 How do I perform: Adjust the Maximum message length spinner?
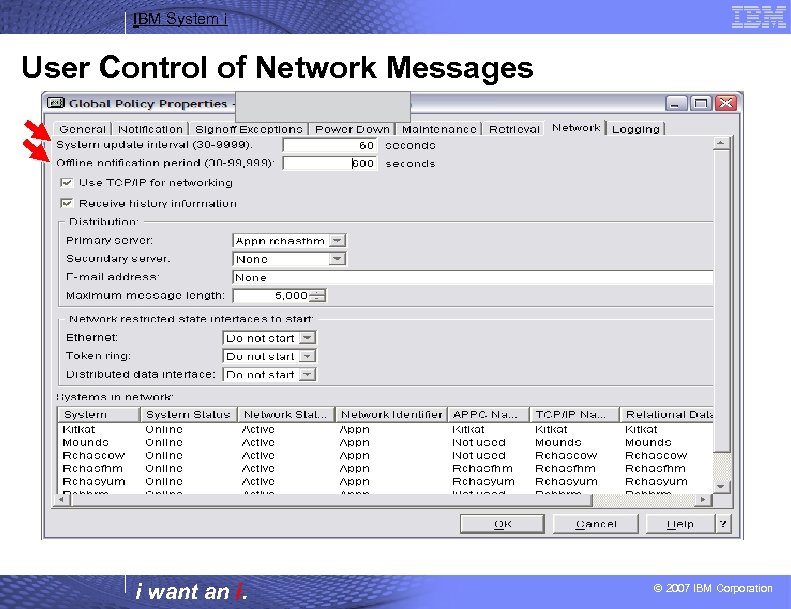tap(317, 296)
